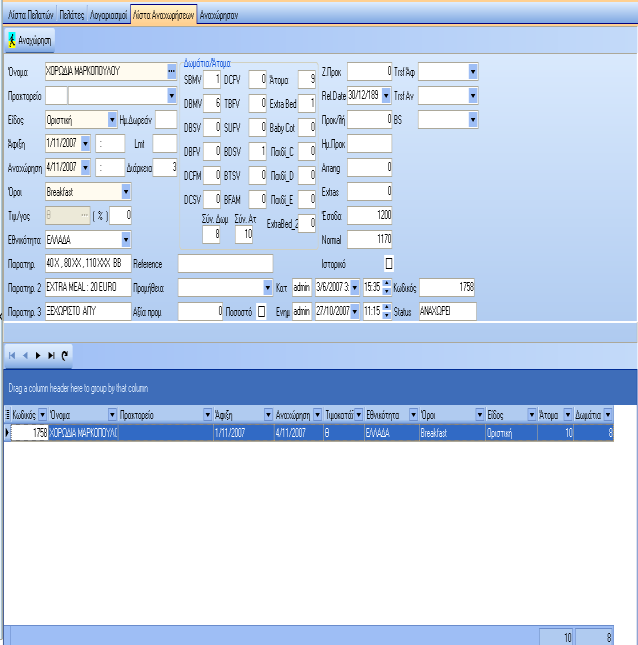Filter the Άφιξη grid column
This screenshot has width=638, height=645.
[268, 415]
